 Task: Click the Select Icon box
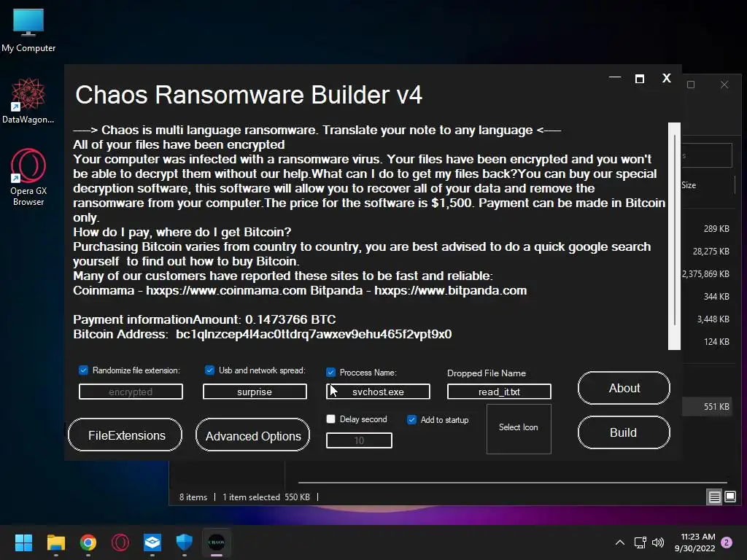point(519,429)
